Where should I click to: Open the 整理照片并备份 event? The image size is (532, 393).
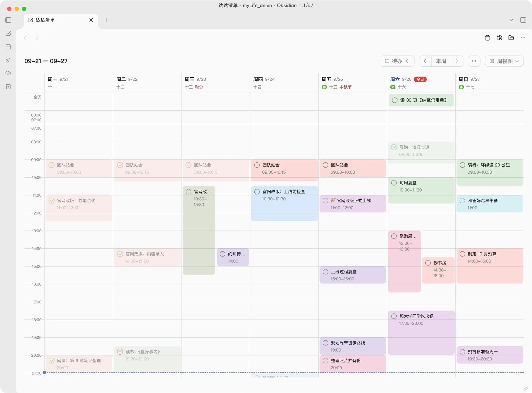pyautogui.click(x=353, y=364)
